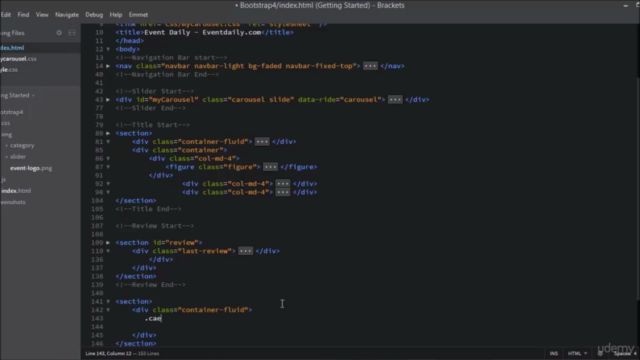
Task: Select the screenshots folder in tree
Action: tap(13, 202)
